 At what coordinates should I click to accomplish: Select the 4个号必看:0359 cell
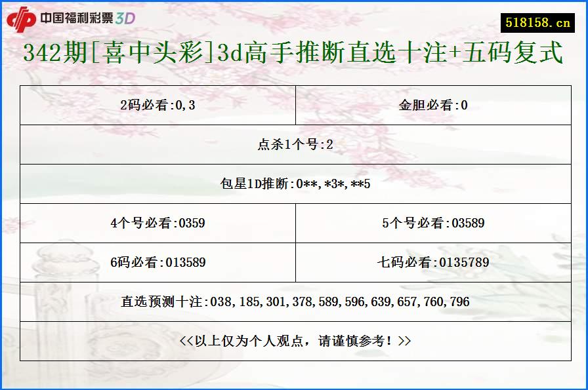(x=157, y=223)
